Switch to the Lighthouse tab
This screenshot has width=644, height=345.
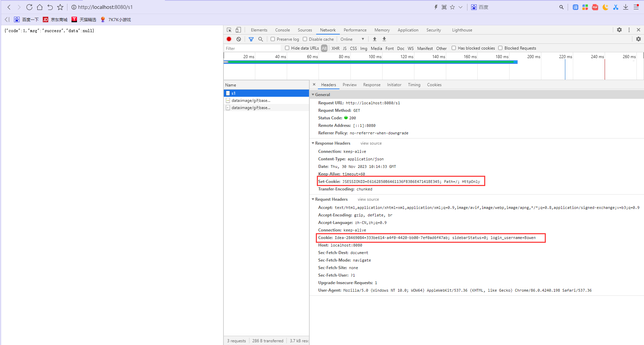click(462, 30)
